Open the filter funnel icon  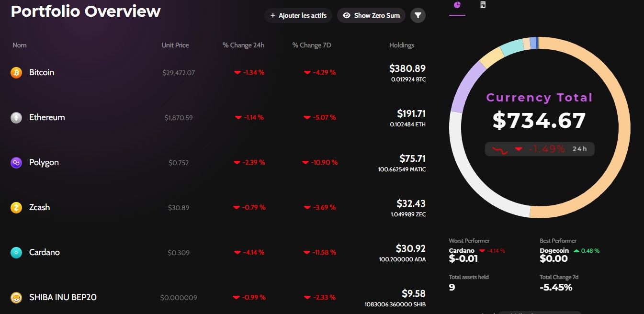tap(418, 15)
